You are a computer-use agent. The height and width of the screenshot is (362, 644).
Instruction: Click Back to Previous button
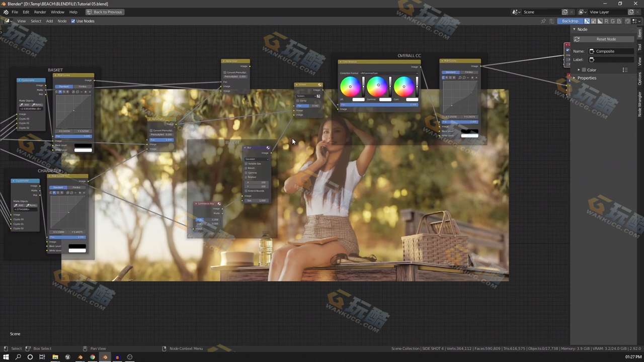pos(104,12)
